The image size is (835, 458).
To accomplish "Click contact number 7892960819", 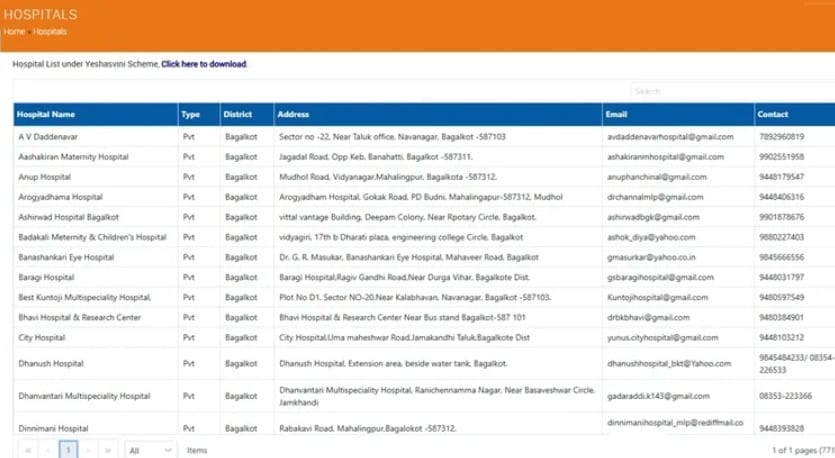I will pos(782,137).
